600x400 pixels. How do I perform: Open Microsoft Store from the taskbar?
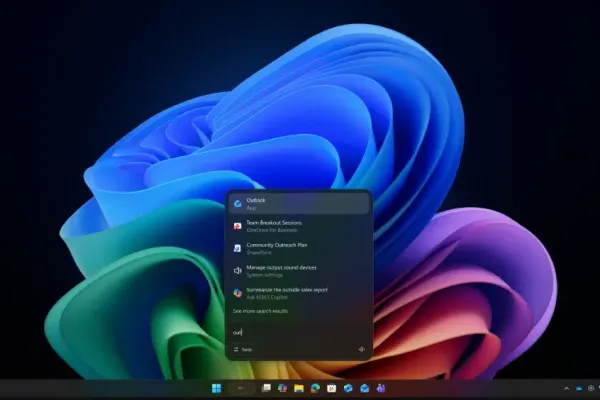point(332,389)
